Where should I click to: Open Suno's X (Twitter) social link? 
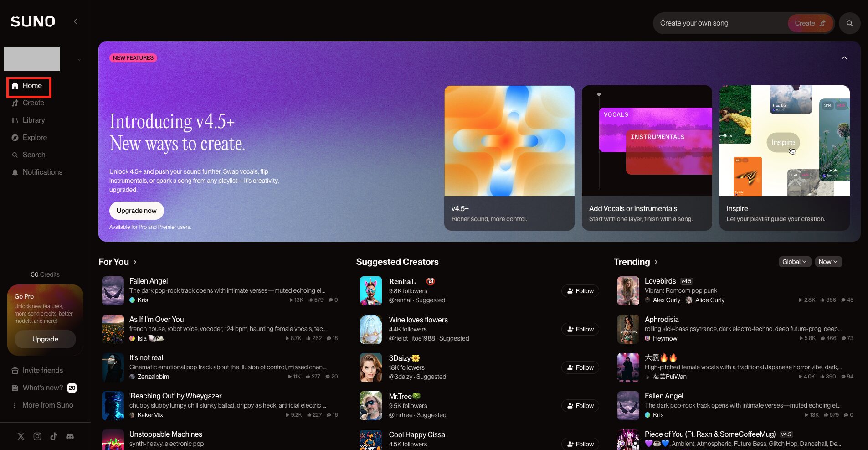point(21,436)
